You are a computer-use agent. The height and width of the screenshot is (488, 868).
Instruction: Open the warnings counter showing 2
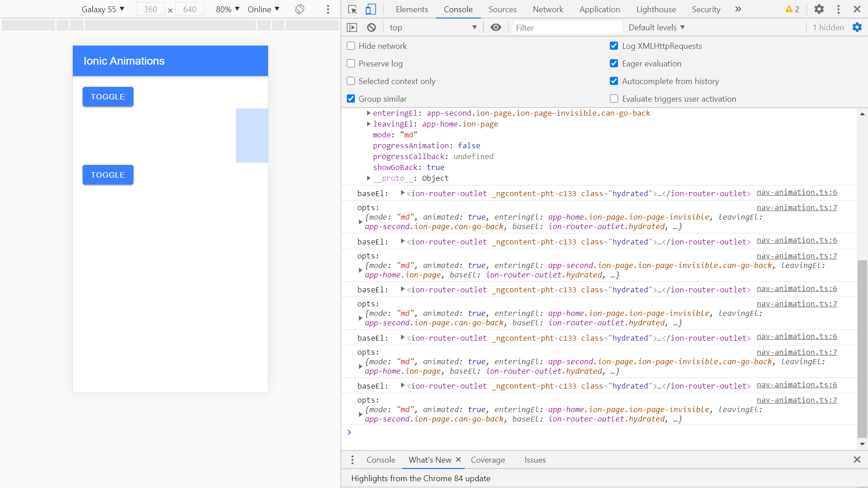coord(793,9)
